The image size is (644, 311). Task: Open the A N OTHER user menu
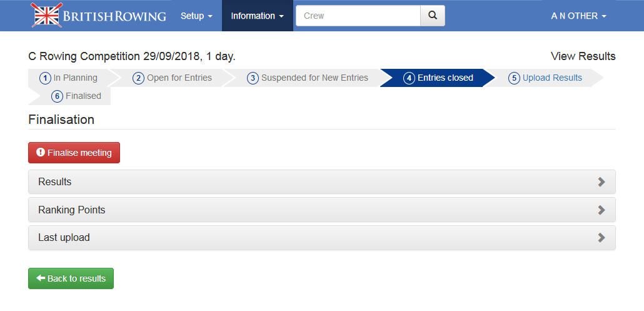point(578,16)
